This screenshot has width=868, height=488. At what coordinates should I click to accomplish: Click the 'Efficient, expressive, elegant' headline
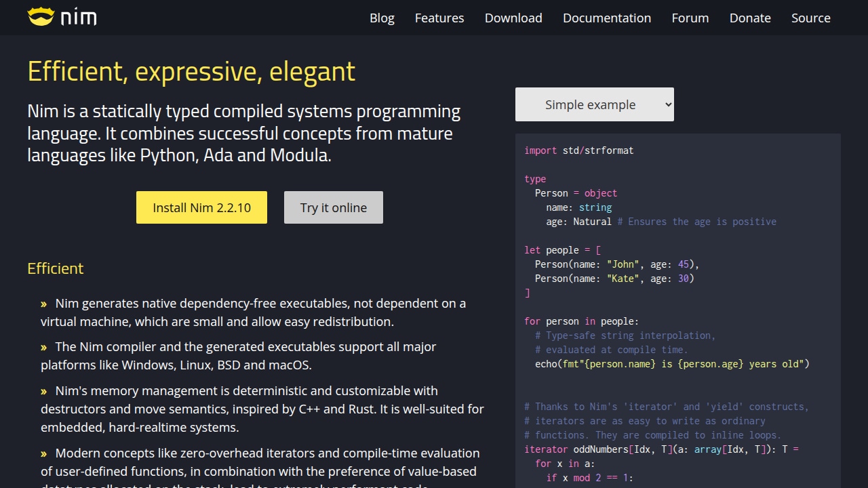click(191, 71)
